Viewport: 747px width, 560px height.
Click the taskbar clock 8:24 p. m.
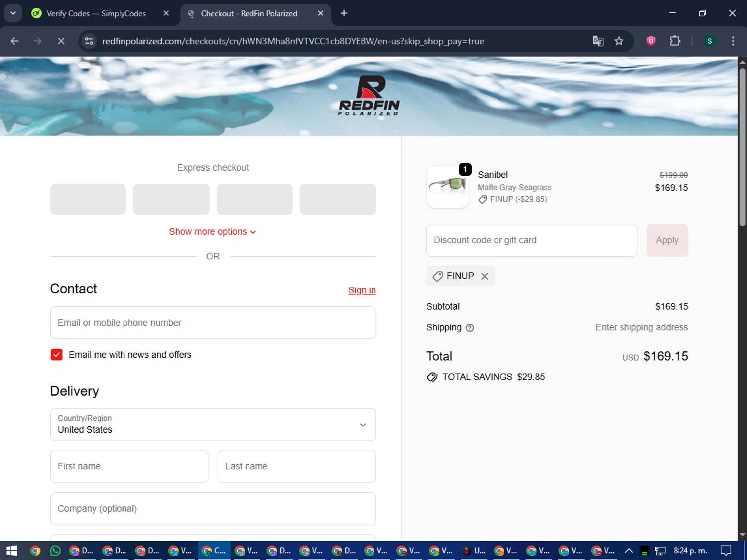click(x=690, y=551)
